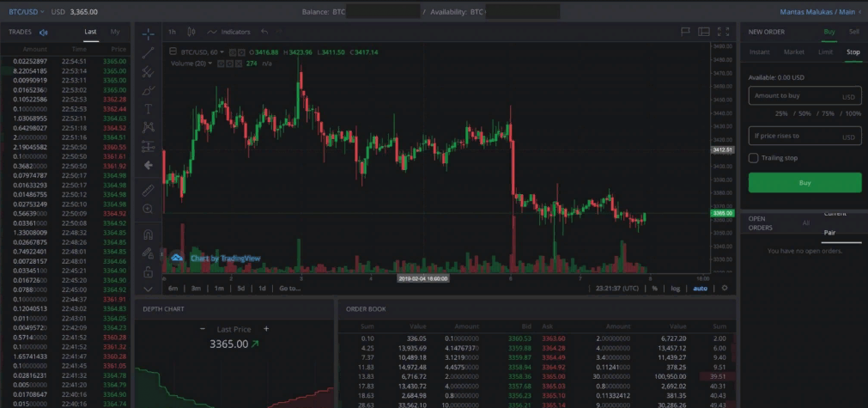Toggle percentage scale % button
The width and height of the screenshot is (868, 408).
[655, 289]
